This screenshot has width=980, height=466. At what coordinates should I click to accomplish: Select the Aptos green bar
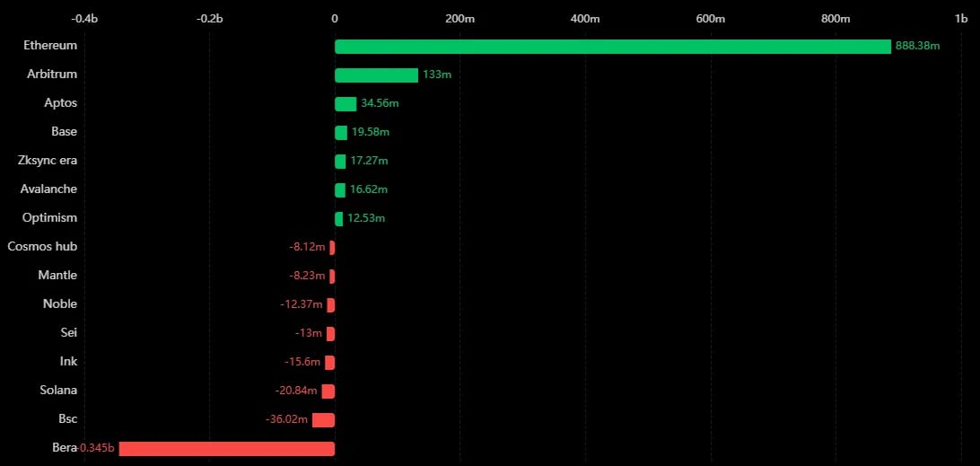coord(346,104)
